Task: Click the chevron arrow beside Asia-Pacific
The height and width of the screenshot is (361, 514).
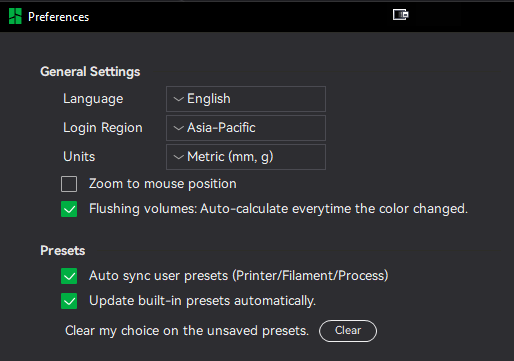Action: [x=179, y=128]
